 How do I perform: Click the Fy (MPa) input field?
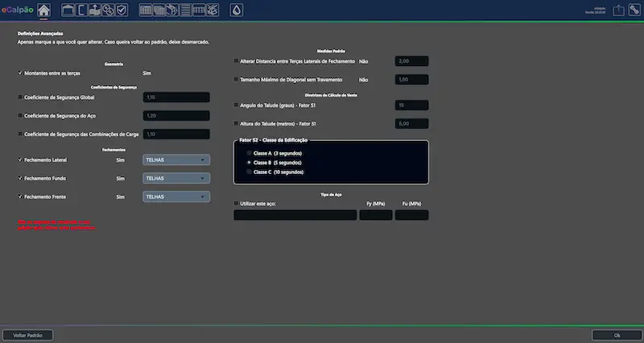pyautogui.click(x=376, y=215)
